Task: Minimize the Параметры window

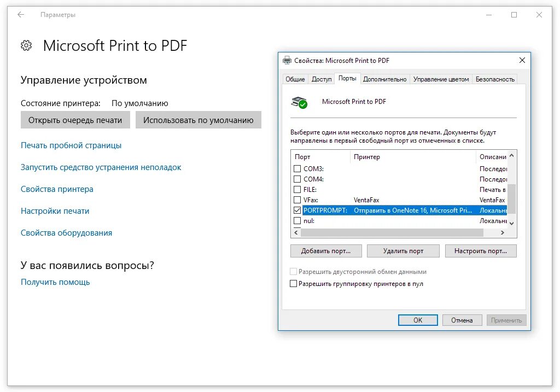Action: point(489,15)
